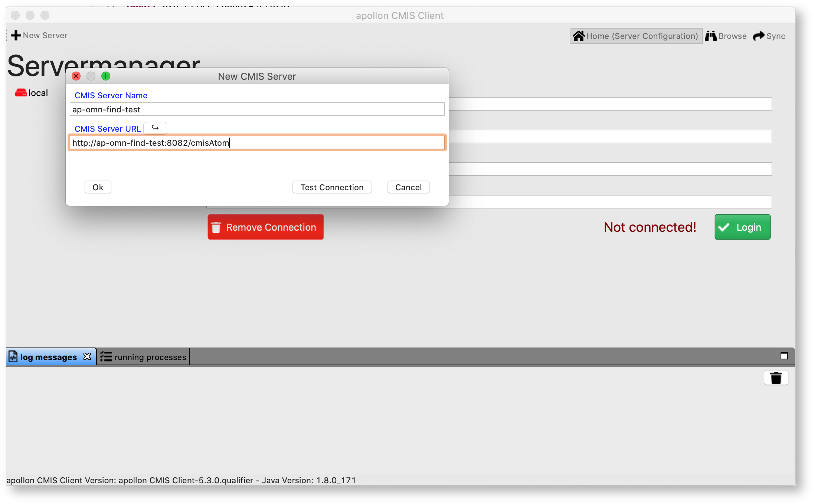Click the Home house icon
The image size is (814, 504).
[578, 36]
